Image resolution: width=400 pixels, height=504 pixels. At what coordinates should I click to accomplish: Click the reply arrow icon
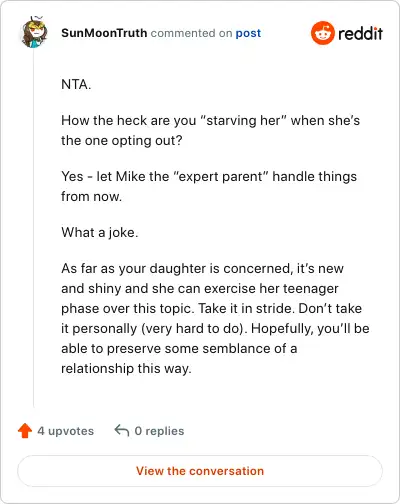click(122, 430)
